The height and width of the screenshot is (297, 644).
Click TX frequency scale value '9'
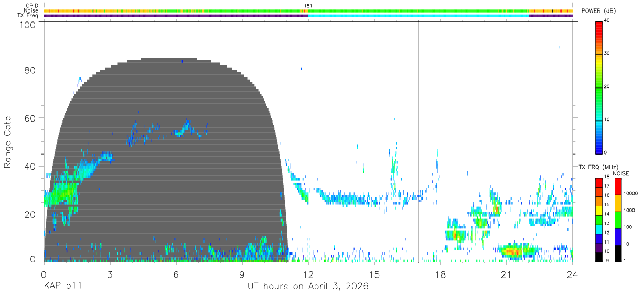(x=607, y=260)
